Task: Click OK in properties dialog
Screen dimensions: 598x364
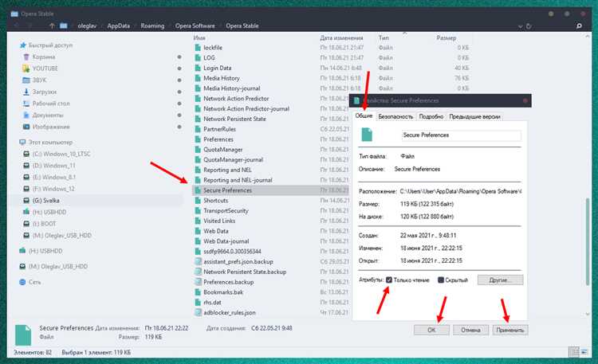Action: [x=431, y=330]
